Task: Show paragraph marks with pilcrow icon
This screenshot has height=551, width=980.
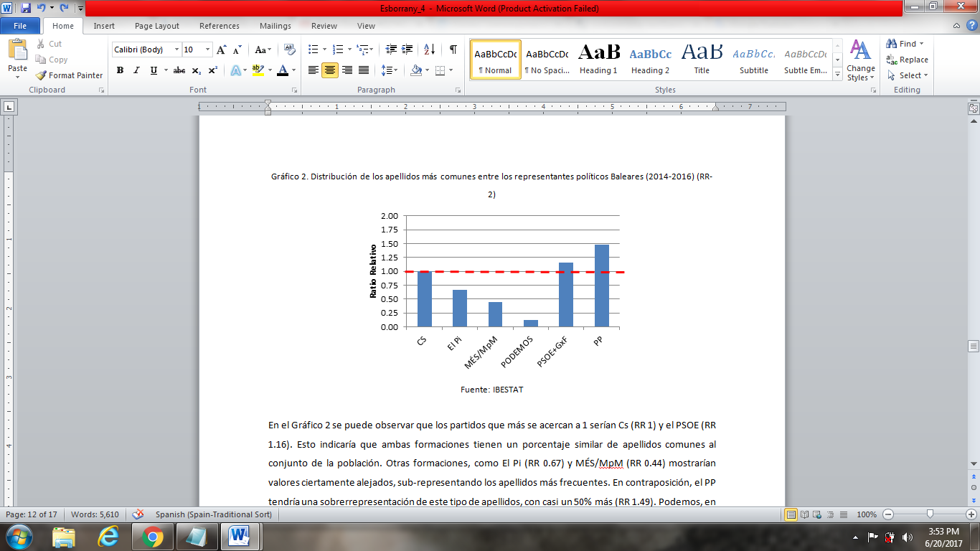Action: pos(453,50)
